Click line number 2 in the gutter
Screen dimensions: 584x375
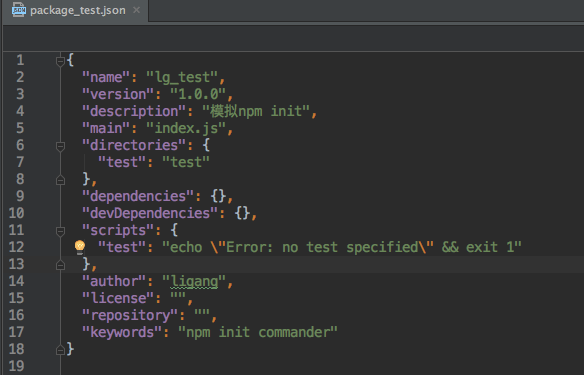(x=20, y=77)
